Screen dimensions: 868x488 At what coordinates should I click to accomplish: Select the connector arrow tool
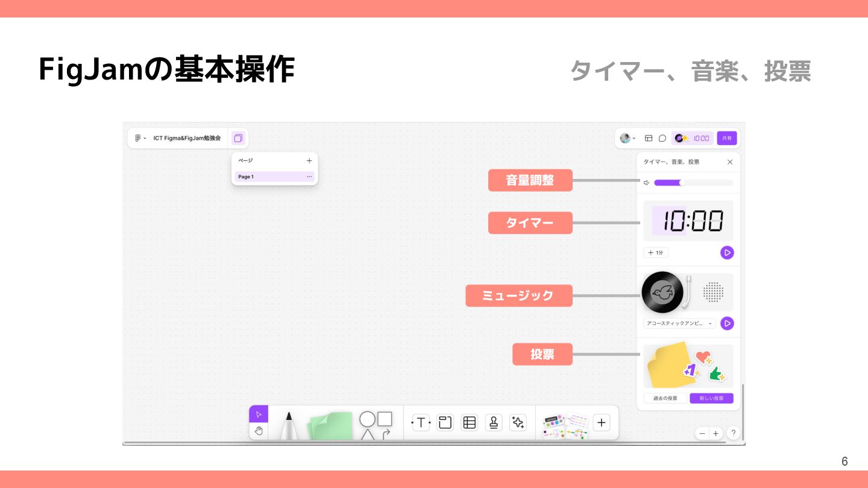tap(385, 434)
